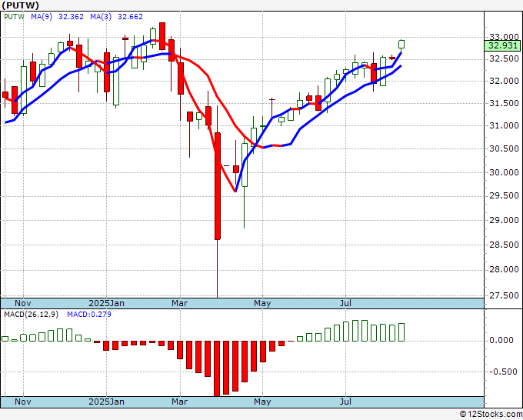Click the -0.500 MACD axis label
The image size is (523, 420).
point(504,372)
